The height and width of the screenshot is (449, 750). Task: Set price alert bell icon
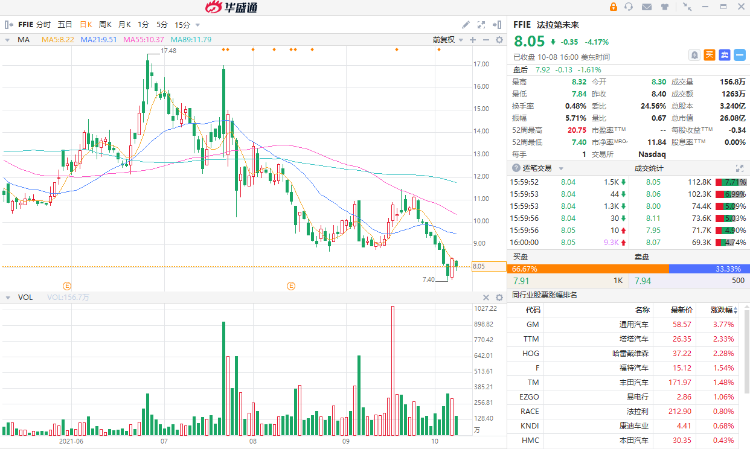[x=695, y=55]
